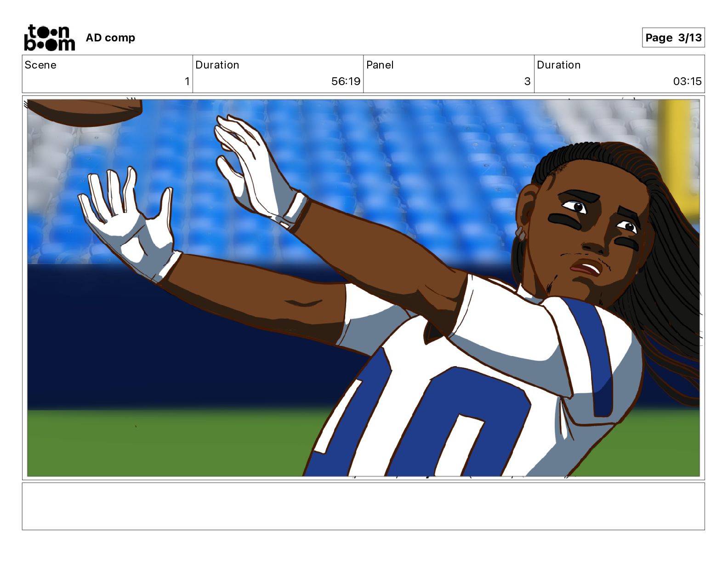Viewport: 728px width, 563px height.
Task: Click the football player storyboard panel image
Action: pos(364,288)
